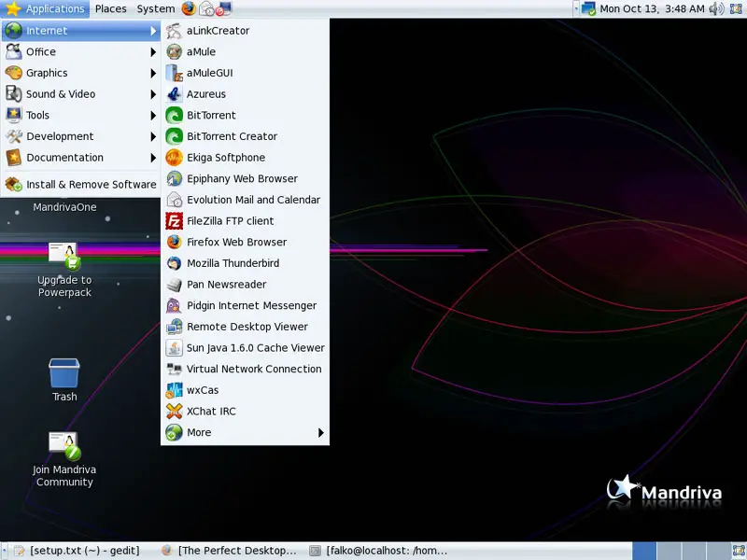Expand the More submenu under Internet
The image size is (747, 560).
tap(245, 432)
